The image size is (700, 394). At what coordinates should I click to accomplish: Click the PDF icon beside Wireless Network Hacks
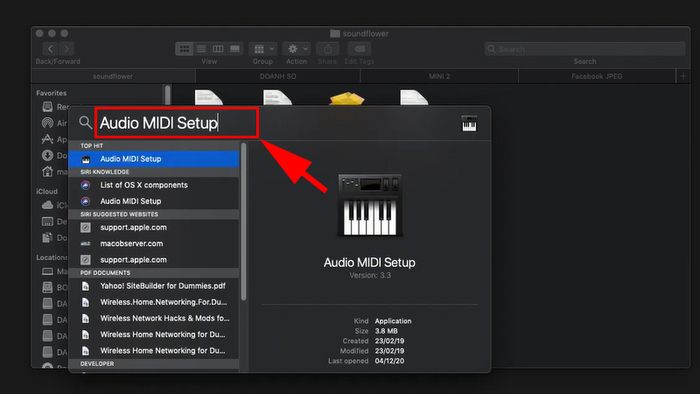click(85, 318)
